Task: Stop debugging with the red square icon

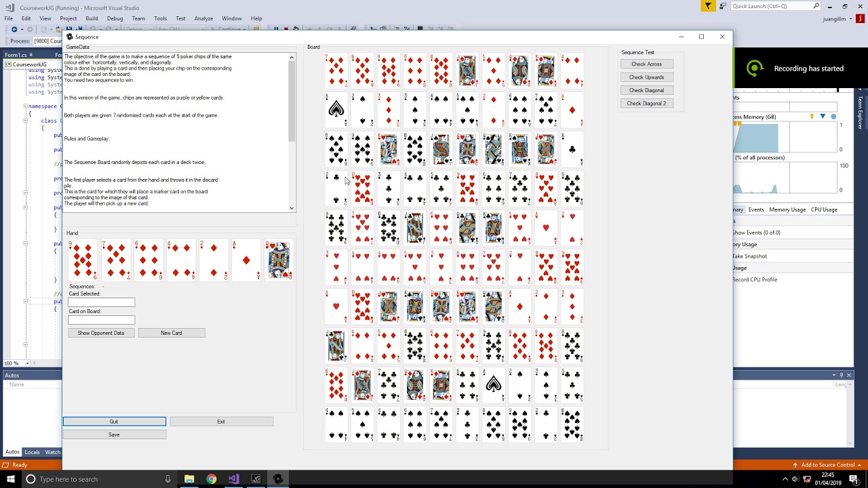Action: click(x=285, y=29)
